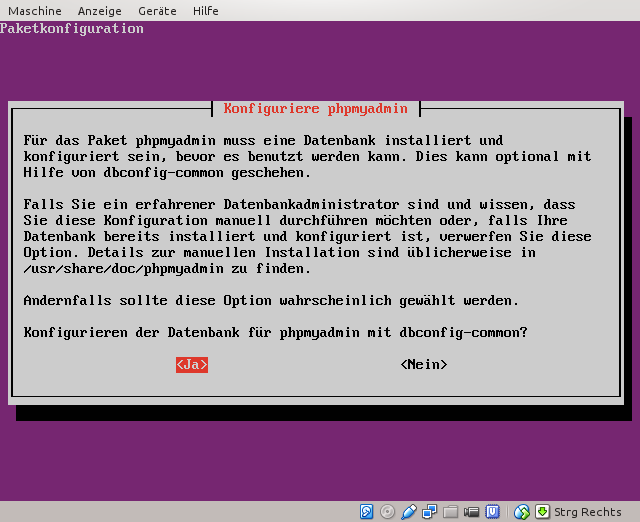The image size is (640, 522).
Task: Click the 'Konfiguriere phpmyadmin' dialog title
Action: pos(316,109)
